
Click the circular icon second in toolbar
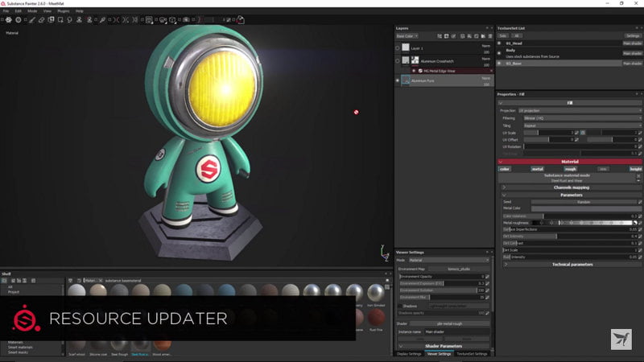pos(18,19)
